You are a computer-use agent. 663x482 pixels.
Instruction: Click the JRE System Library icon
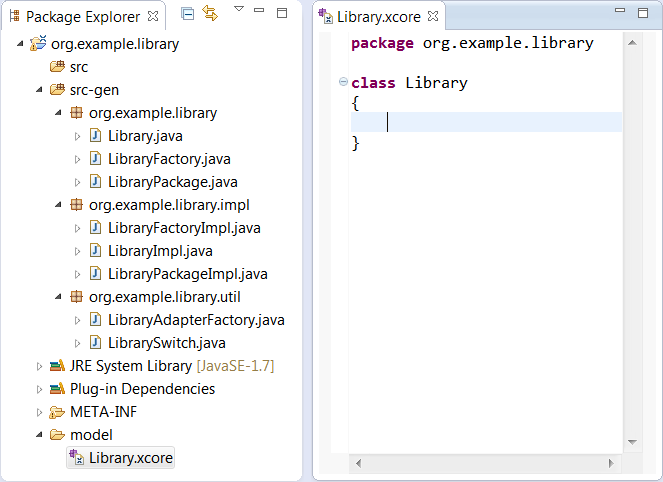point(58,365)
